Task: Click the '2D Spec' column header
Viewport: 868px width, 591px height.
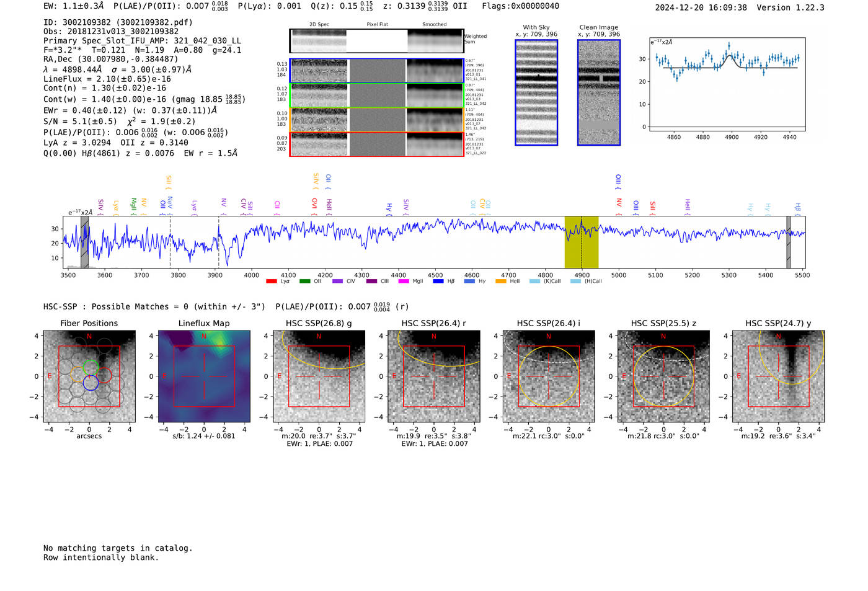Action: tap(319, 25)
